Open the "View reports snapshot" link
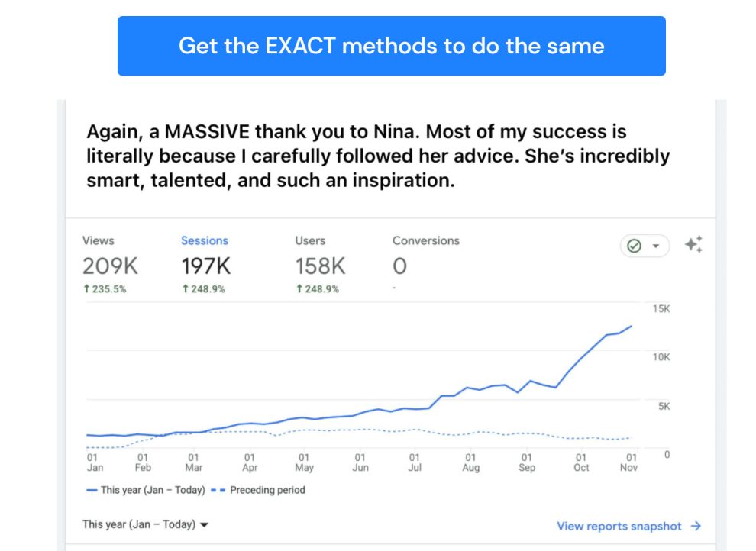This screenshot has height=551, width=756. tap(619, 526)
